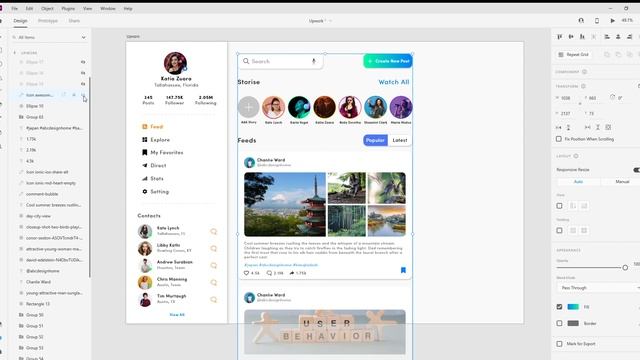
Task: Open the File menu
Action: click(14, 8)
